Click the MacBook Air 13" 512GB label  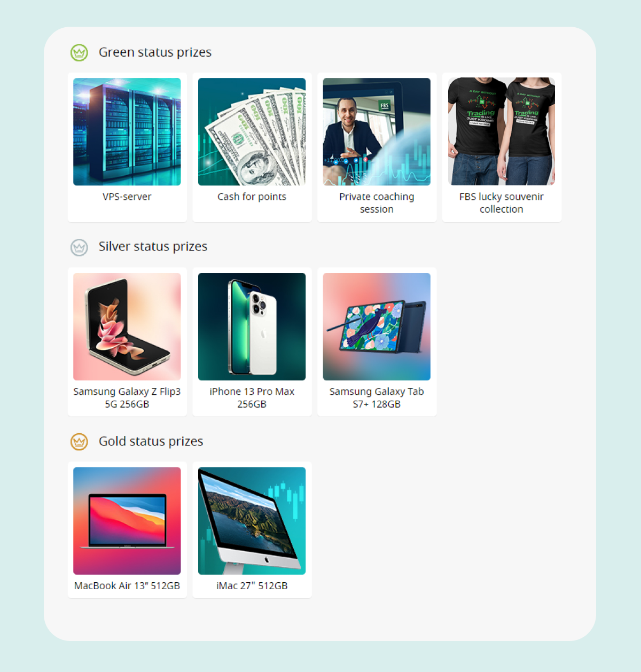pos(127,586)
